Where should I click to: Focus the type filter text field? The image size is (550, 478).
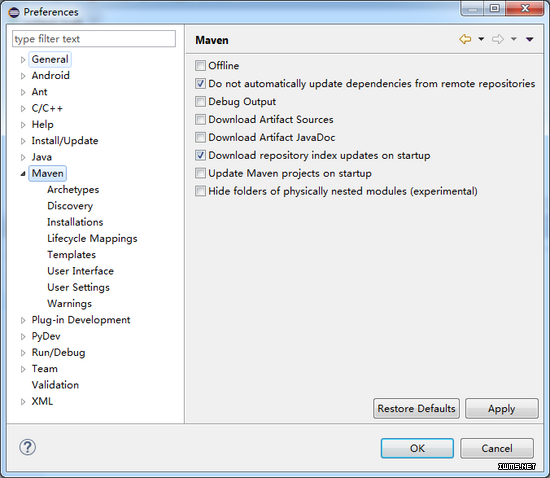pos(94,39)
